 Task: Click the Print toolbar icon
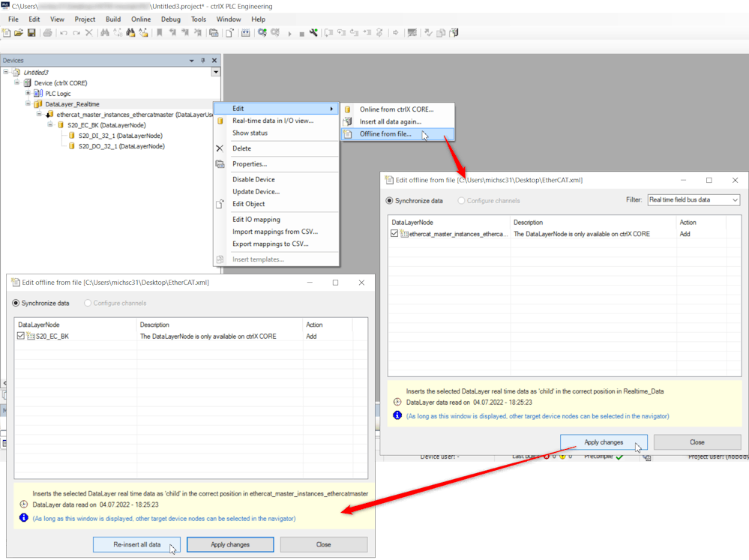pos(48,33)
